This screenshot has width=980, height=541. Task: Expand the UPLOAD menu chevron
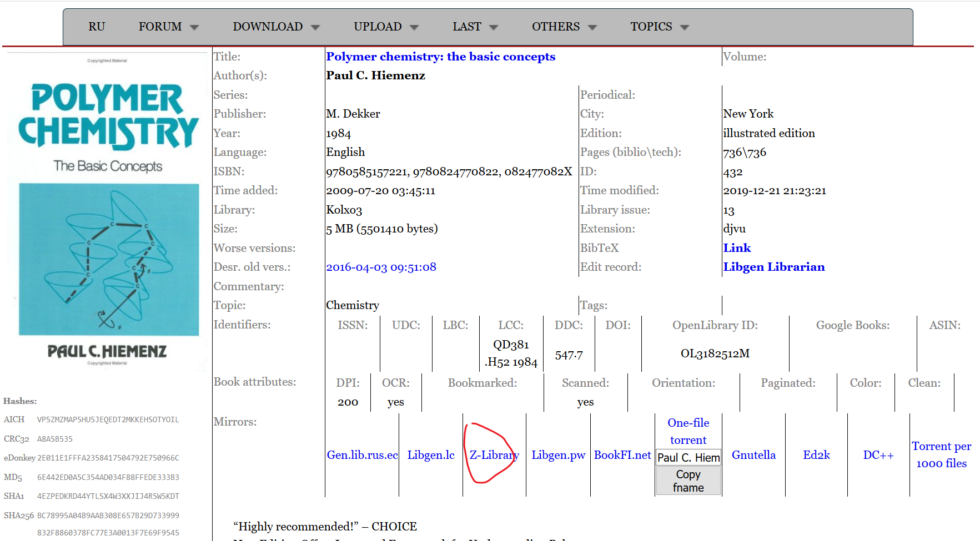[x=414, y=27]
